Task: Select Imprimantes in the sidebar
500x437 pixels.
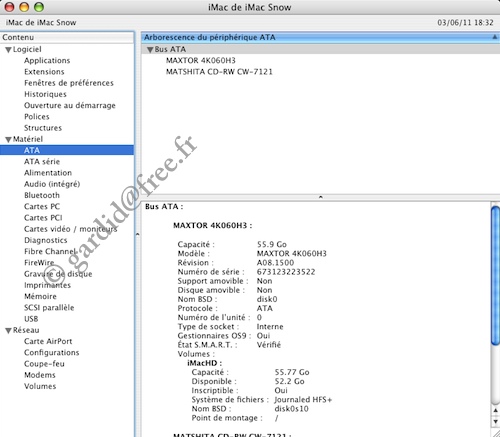Action: [x=47, y=285]
